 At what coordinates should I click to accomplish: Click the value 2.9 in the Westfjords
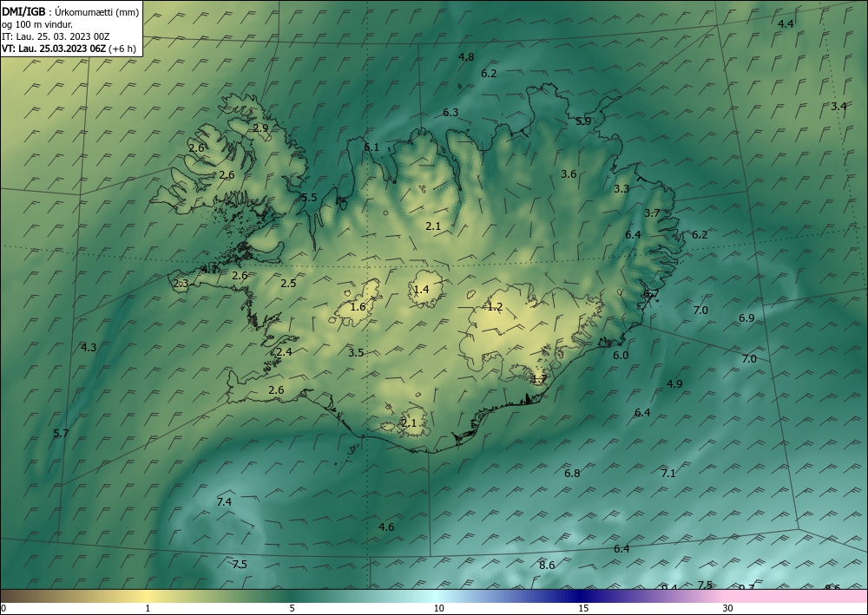(260, 128)
